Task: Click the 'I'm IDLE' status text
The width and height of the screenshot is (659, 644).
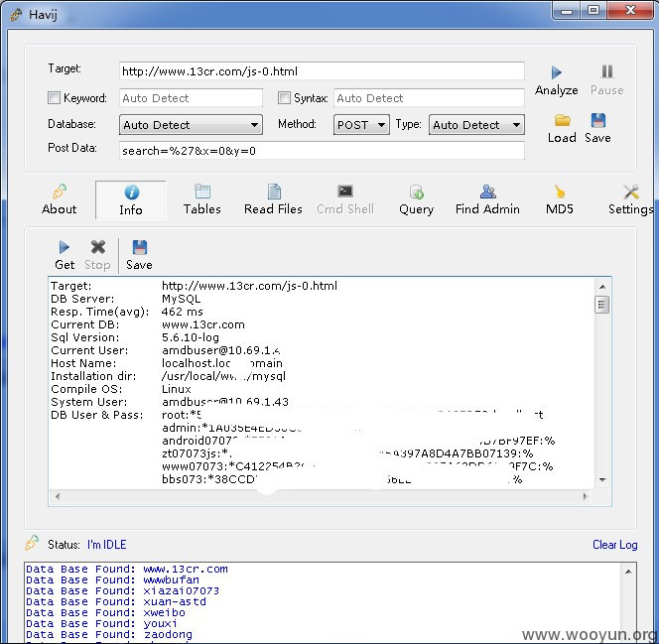Action: (107, 545)
